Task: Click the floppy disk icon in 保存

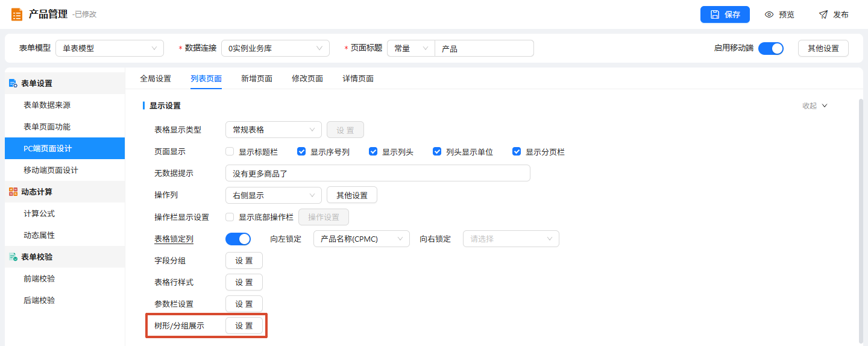Action: pos(715,14)
